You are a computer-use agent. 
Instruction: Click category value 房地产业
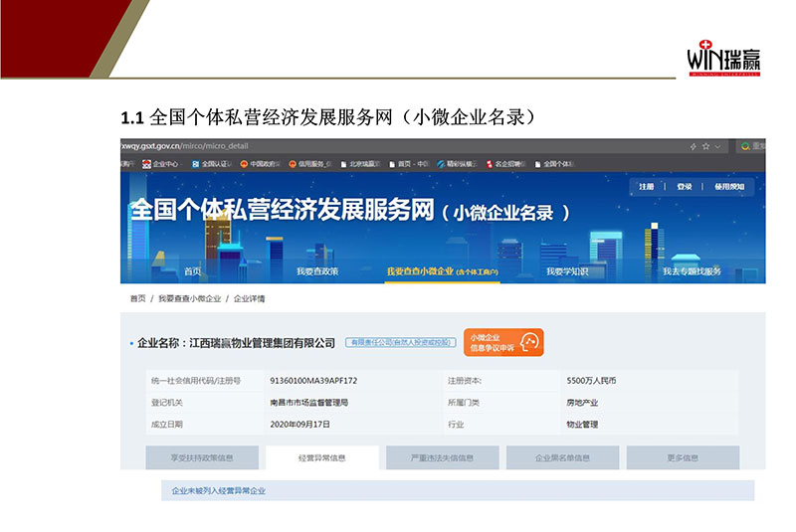582,402
